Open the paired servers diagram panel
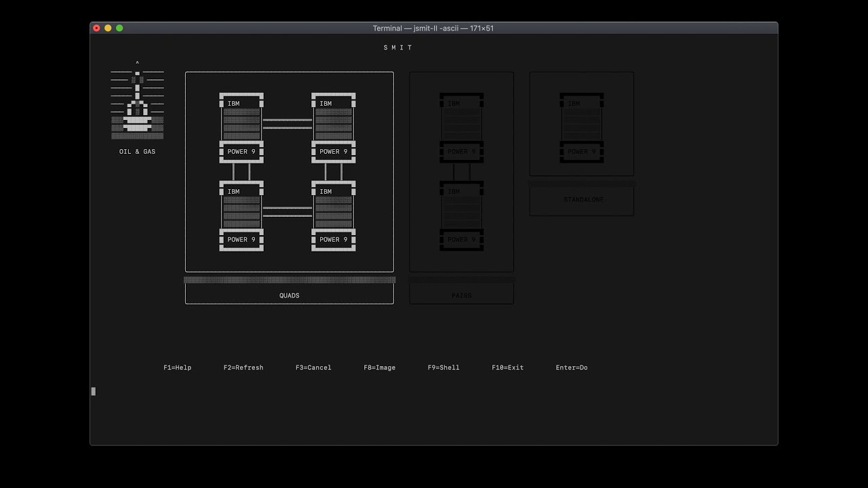Screen dimensions: 868x488 [461, 171]
